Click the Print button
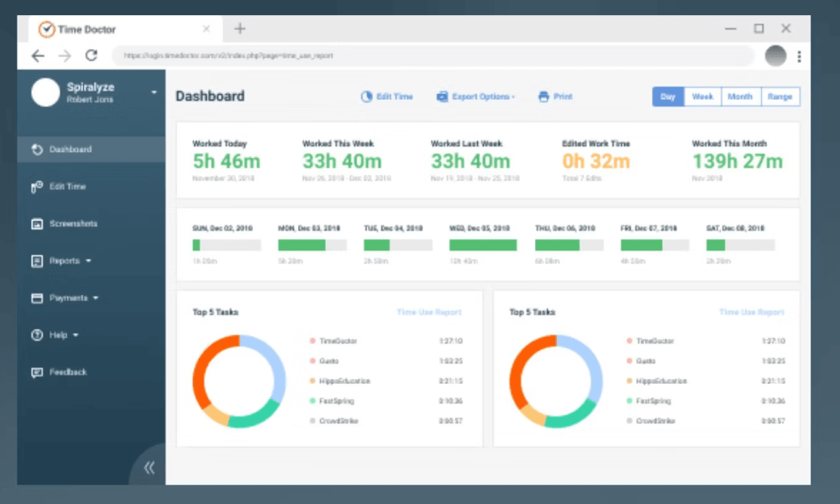 click(x=555, y=97)
